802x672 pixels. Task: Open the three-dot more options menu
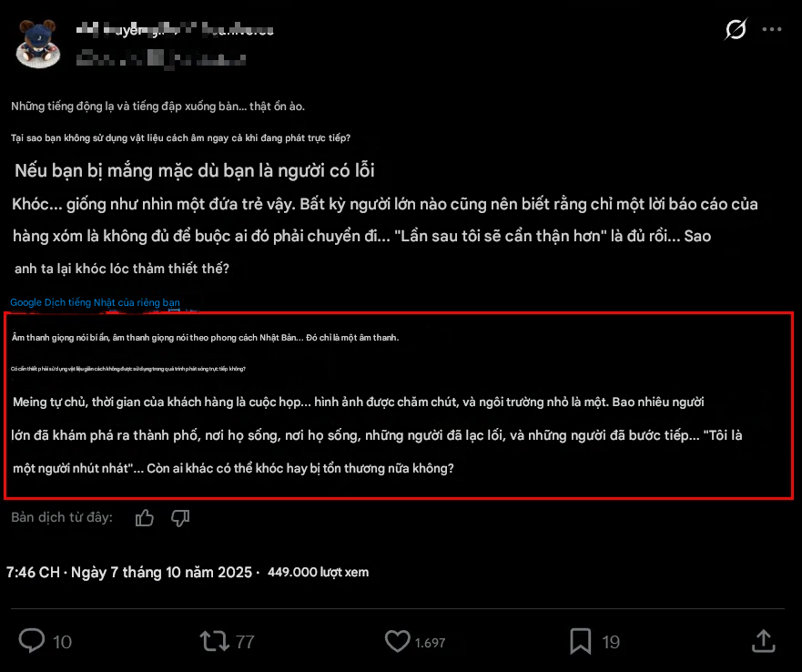click(772, 30)
